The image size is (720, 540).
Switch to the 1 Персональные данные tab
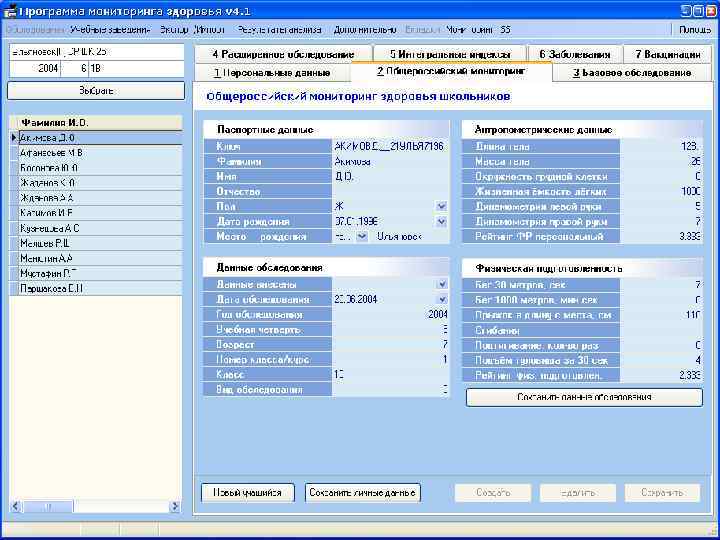[x=273, y=73]
